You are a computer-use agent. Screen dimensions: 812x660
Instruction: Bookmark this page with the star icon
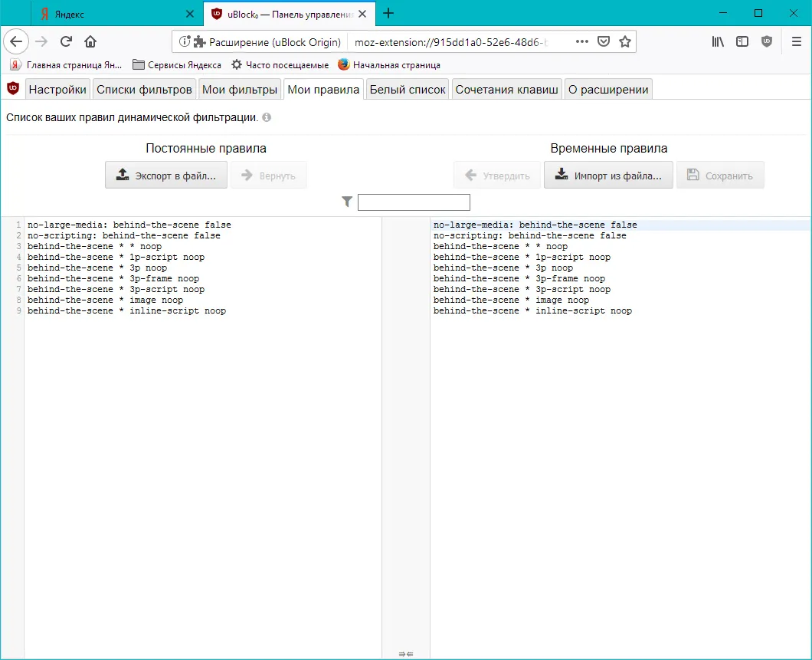pos(625,42)
